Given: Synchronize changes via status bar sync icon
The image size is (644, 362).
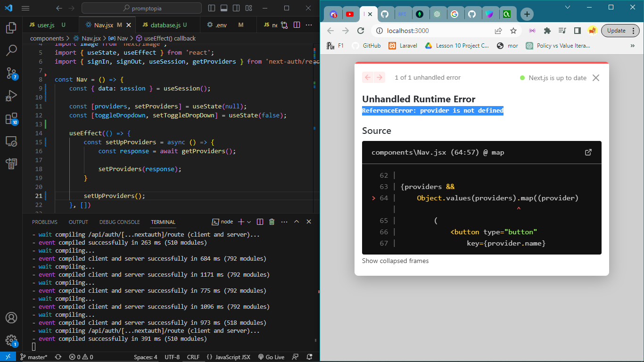Looking at the screenshot, I should pos(58,357).
